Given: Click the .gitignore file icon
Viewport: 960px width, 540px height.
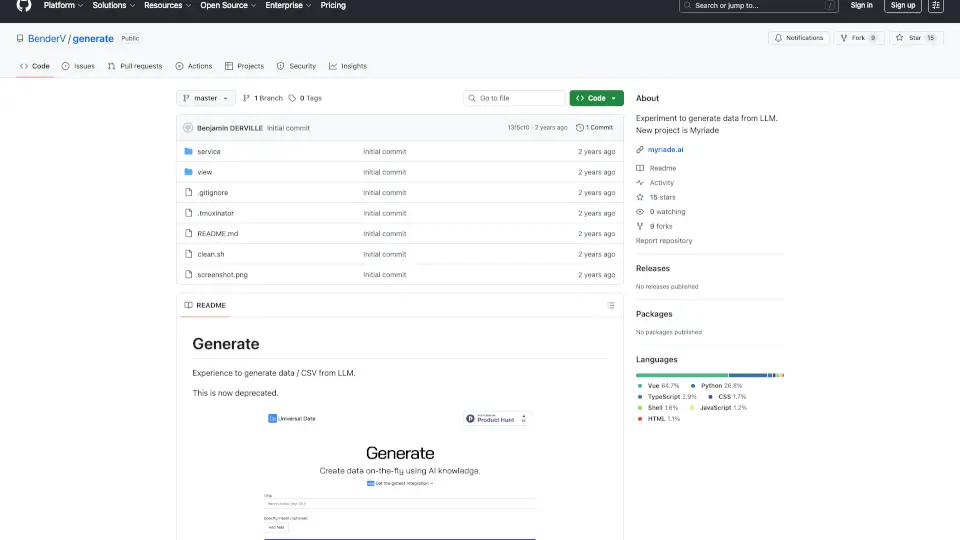Looking at the screenshot, I should tap(189, 192).
